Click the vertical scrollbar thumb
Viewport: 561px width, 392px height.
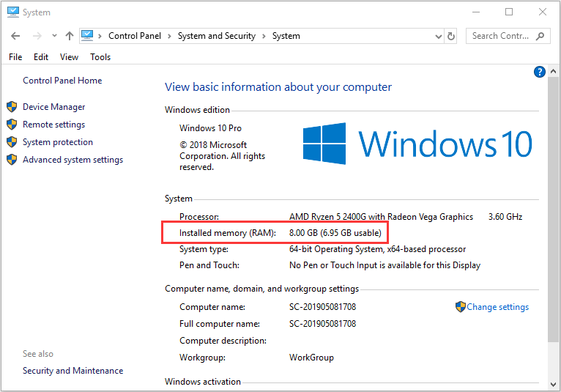click(x=553, y=210)
